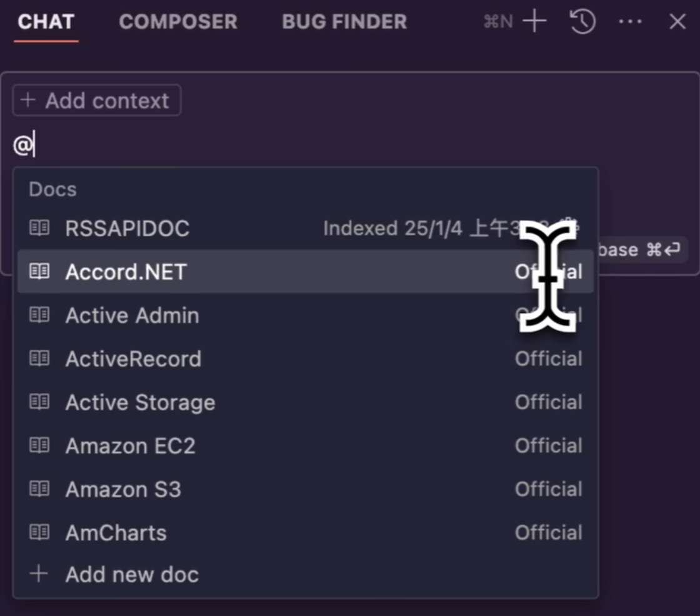This screenshot has width=700, height=616.
Task: Click the book icon beside Amazon EC2
Action: tap(39, 445)
